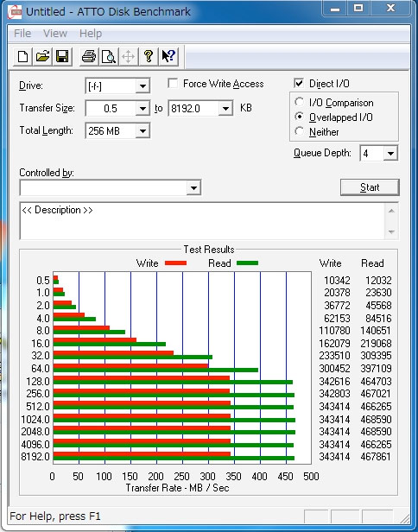Open the Total Length dropdown

click(142, 131)
